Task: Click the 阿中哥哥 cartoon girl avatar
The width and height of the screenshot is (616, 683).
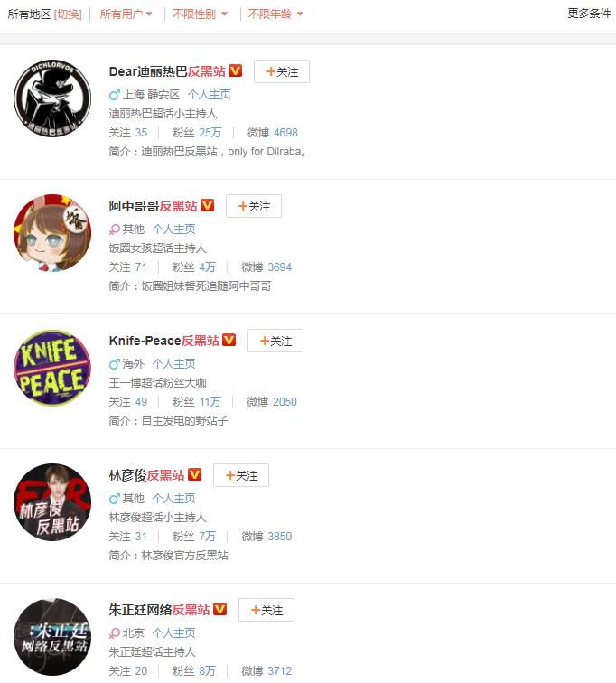Action: [x=52, y=233]
